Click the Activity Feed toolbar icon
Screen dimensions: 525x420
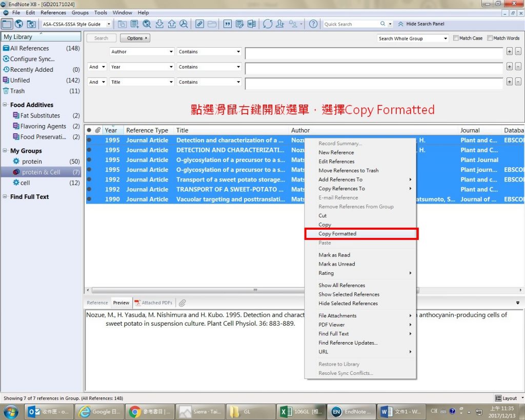(293, 24)
